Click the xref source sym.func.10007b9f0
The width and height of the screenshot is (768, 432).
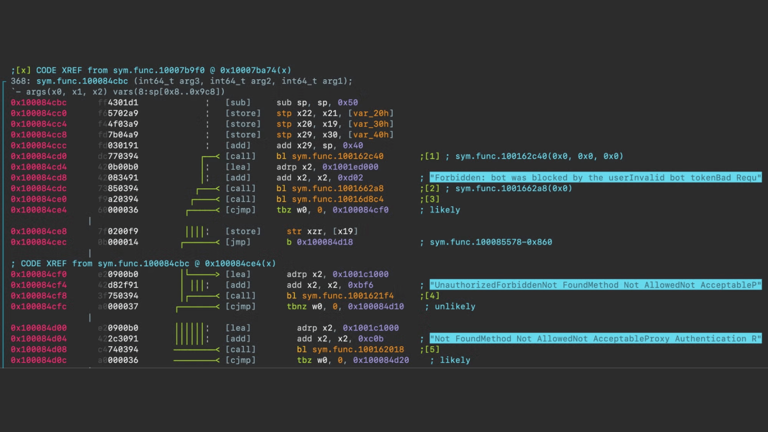[159, 71]
